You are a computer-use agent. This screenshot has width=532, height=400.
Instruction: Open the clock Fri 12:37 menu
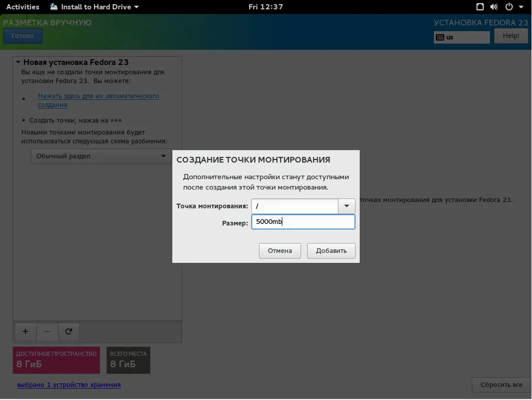point(266,7)
